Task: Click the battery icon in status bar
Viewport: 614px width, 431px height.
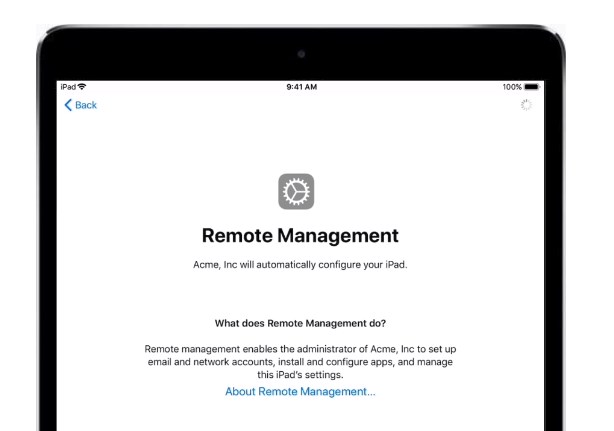Action: coord(532,87)
